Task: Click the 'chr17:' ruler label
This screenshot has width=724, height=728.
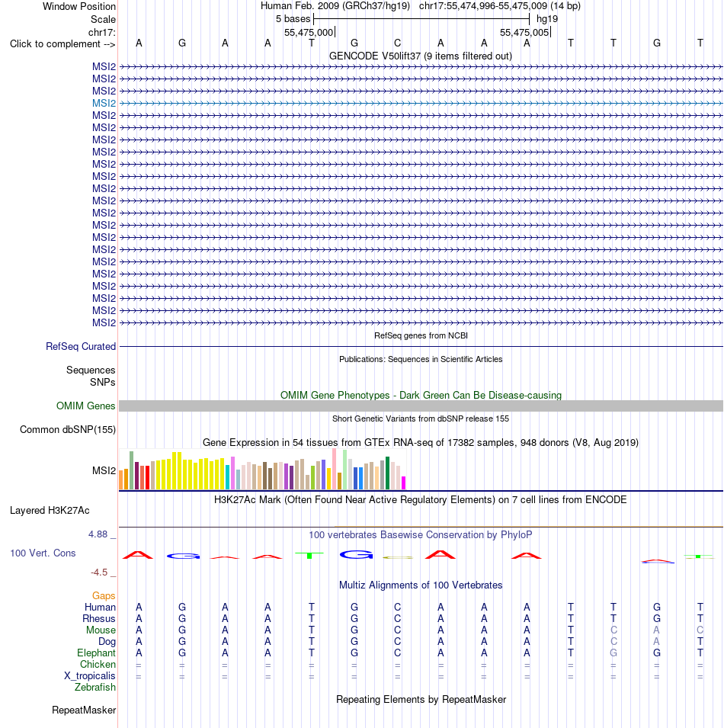Action: point(102,33)
